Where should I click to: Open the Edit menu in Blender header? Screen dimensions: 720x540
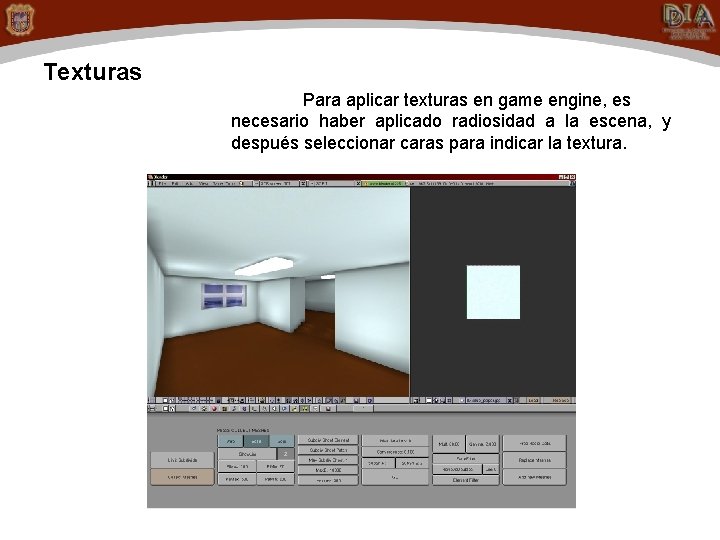coord(175,183)
